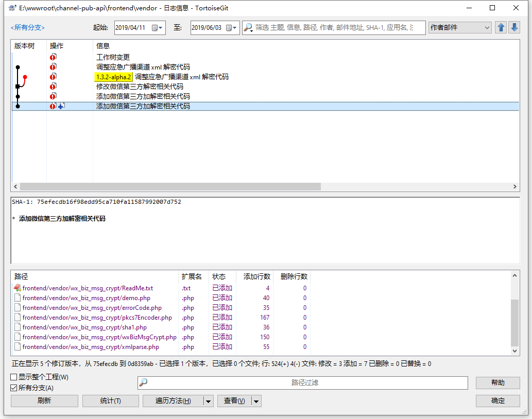Select the yellow 1.3.2-alpha.2 tag label
The width and height of the screenshot is (532, 419).
tap(113, 77)
